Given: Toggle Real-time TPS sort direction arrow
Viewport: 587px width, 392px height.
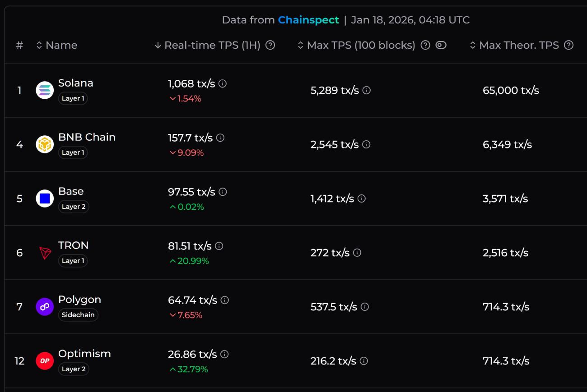Looking at the screenshot, I should [x=157, y=45].
